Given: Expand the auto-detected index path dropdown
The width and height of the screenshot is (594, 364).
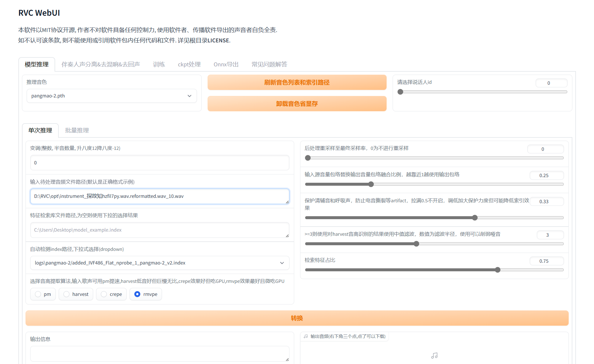Looking at the screenshot, I should pos(160,263).
